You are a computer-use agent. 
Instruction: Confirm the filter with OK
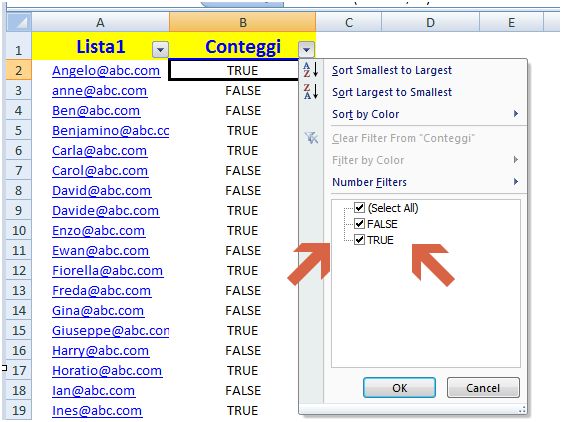pos(399,388)
